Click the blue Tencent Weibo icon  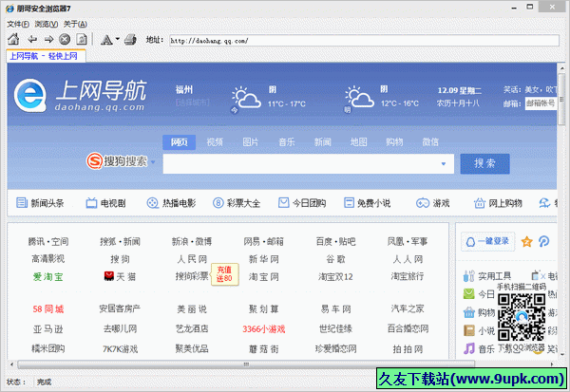(x=543, y=241)
